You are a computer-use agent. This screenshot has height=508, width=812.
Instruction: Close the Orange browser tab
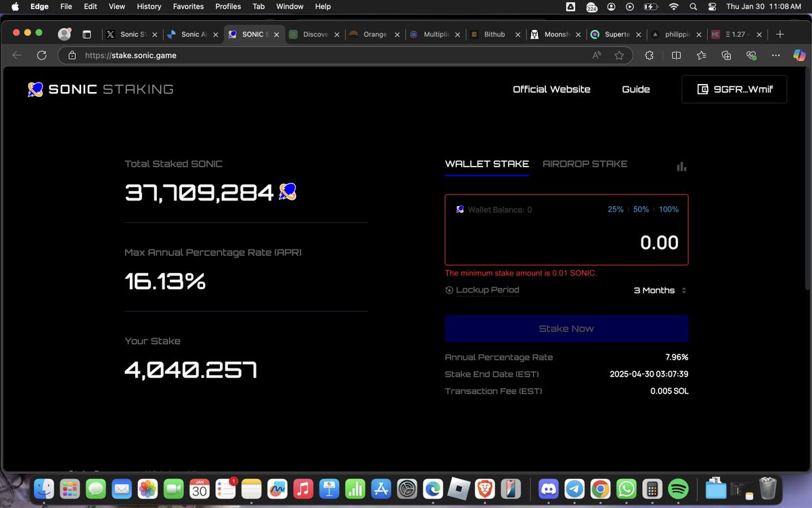(x=397, y=35)
